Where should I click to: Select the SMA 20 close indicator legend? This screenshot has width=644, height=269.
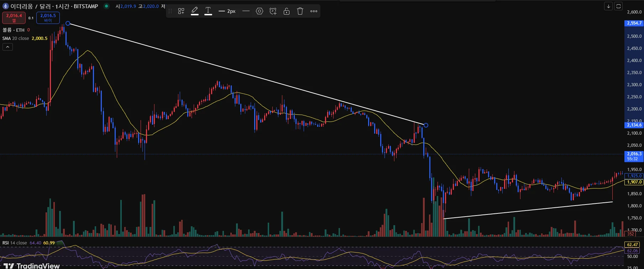(x=25, y=38)
